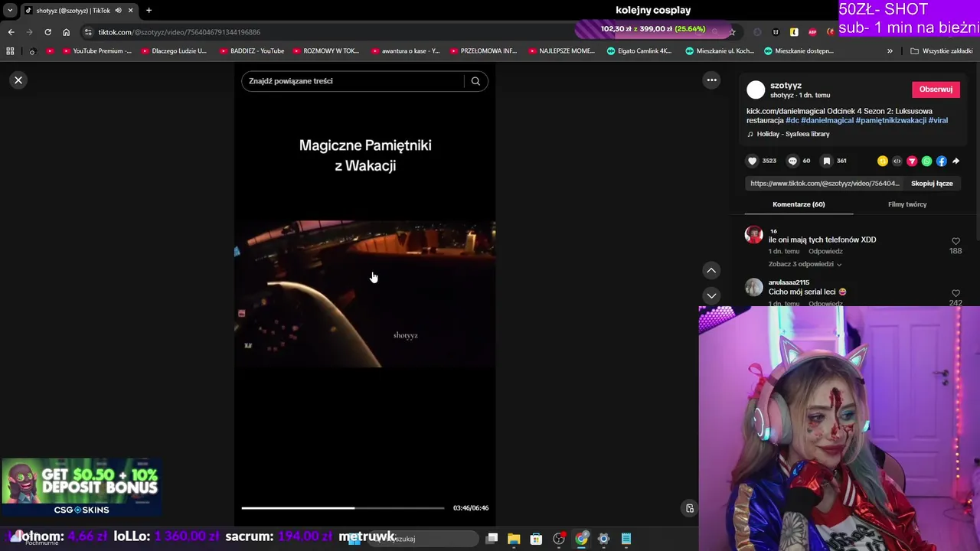The image size is (980, 551).
Task: Like the 'ile oni mają tych telefonów' comment
Action: click(955, 241)
